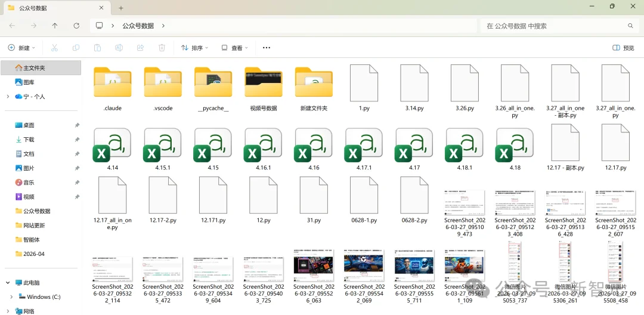Viewport: 644px width, 315px height.
Task: Select the 4.14 Excel file
Action: (112, 146)
